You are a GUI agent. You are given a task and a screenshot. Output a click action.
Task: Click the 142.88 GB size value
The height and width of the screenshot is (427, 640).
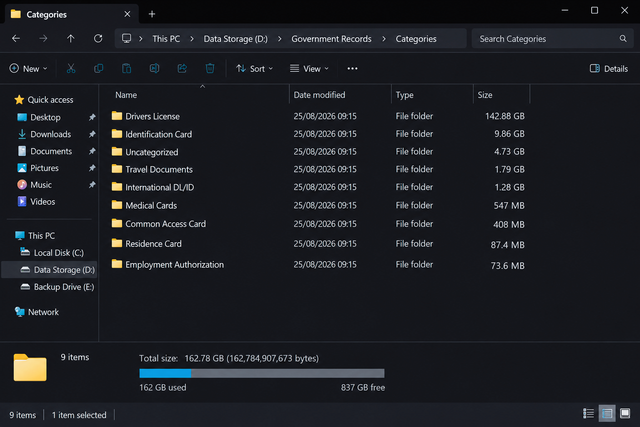pyautogui.click(x=504, y=116)
